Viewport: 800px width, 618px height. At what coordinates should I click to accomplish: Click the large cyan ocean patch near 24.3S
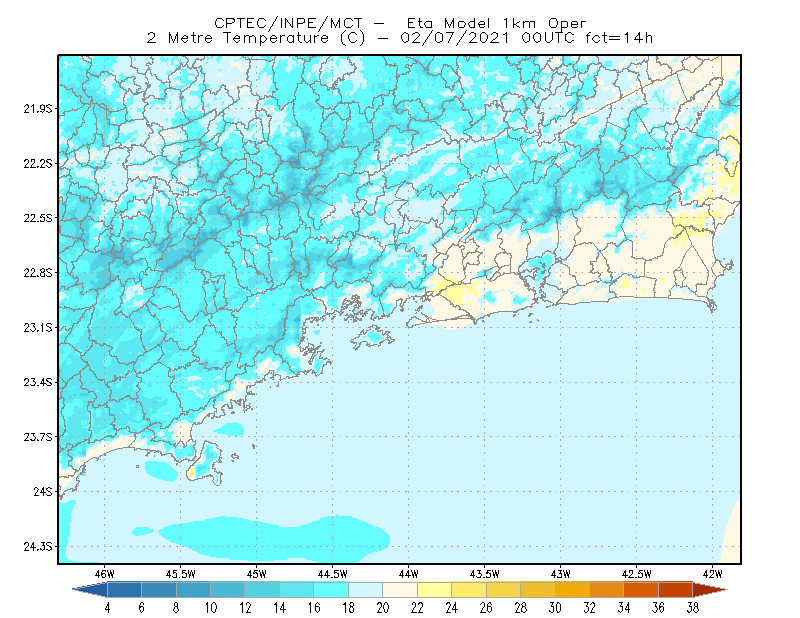276,537
